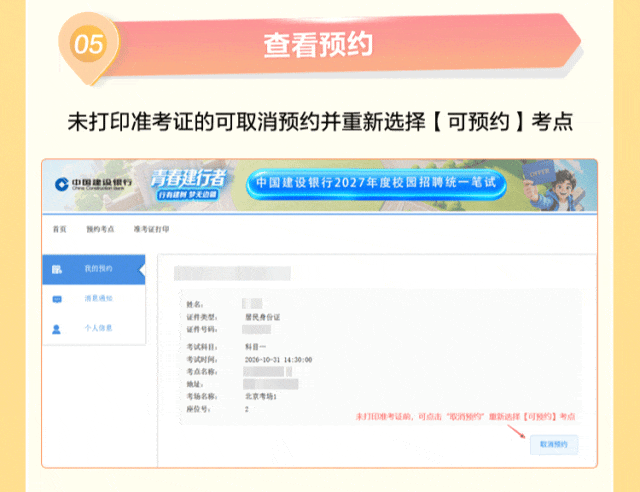Click the China Construction Bank logo
Screen dimensions: 640x492
coord(93,184)
